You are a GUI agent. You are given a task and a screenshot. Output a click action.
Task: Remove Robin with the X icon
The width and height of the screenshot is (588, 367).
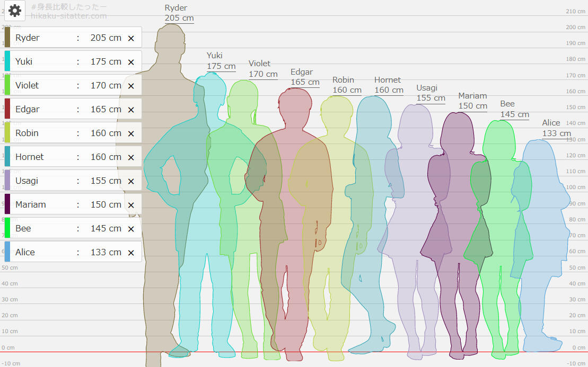tap(131, 133)
